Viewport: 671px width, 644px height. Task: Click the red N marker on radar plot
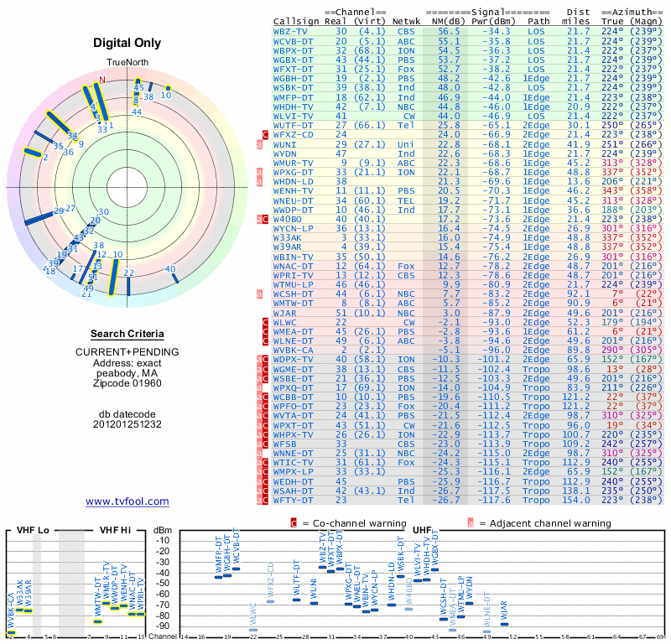[102, 80]
